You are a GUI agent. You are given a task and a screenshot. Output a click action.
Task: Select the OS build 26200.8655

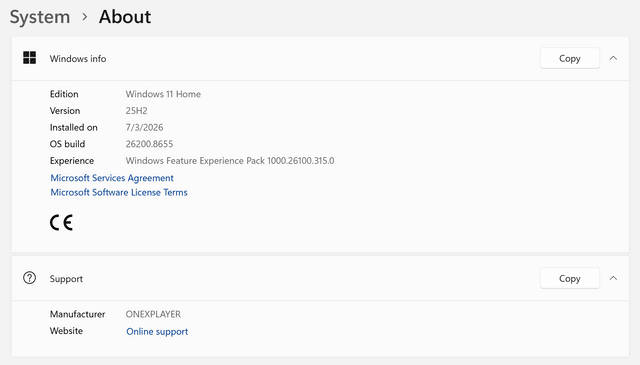149,144
